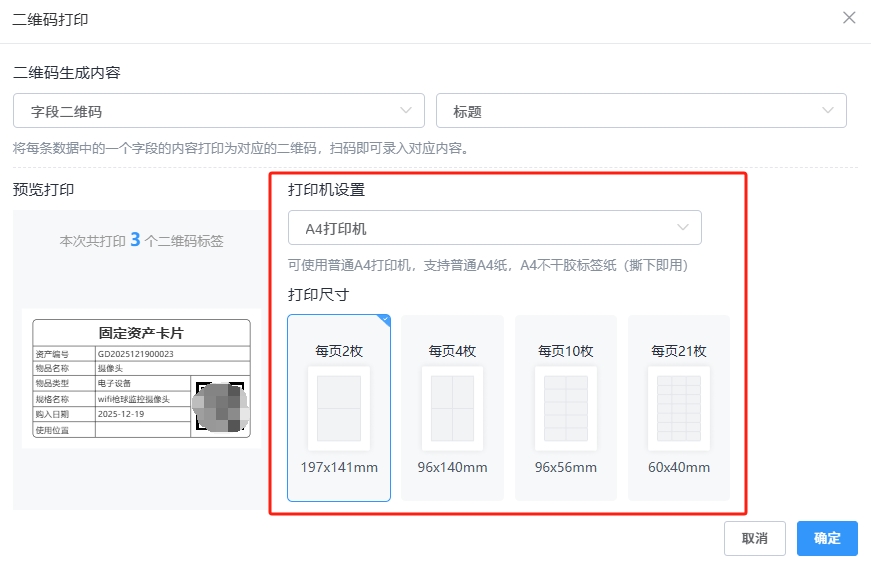Click the 打印机设置 section heading
Screen dimensions: 871x563
[326, 190]
